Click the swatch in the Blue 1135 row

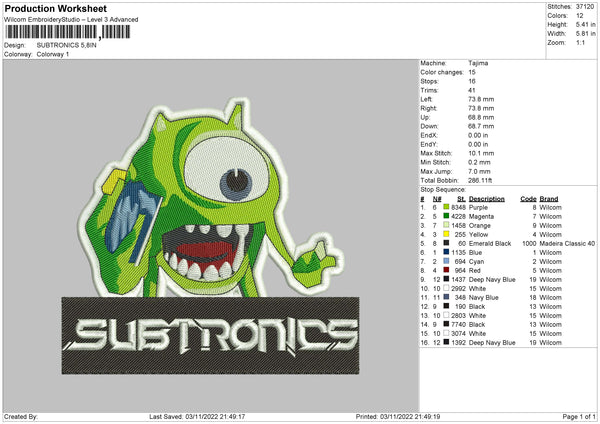(446, 252)
